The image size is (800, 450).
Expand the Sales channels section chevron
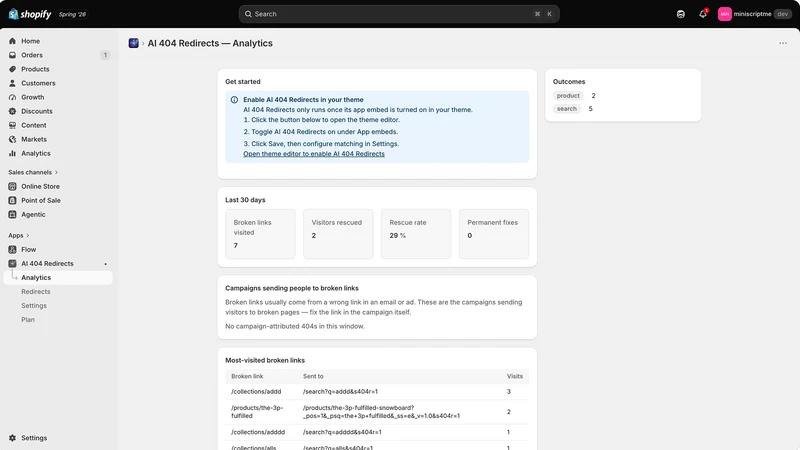coord(56,172)
